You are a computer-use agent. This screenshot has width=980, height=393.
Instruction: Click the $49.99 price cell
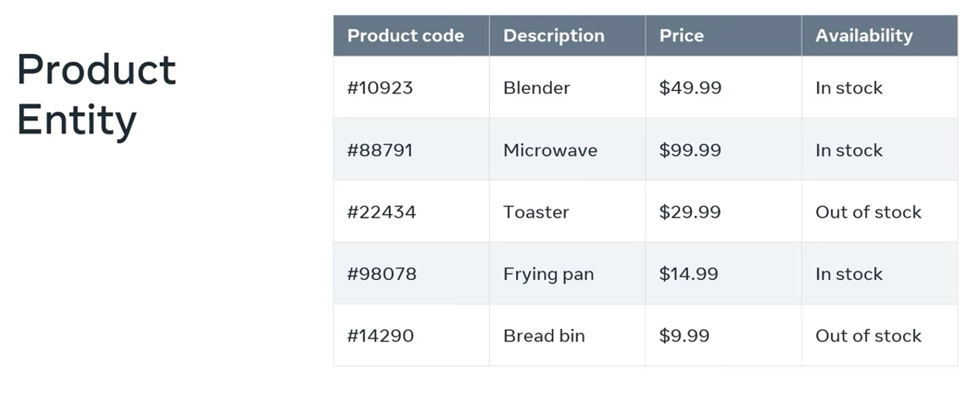[690, 88]
